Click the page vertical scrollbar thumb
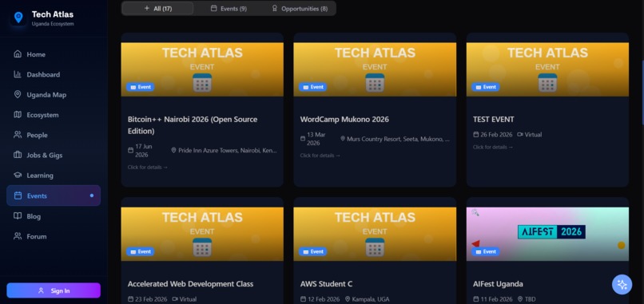Image resolution: width=644 pixels, height=304 pixels. click(x=642, y=93)
